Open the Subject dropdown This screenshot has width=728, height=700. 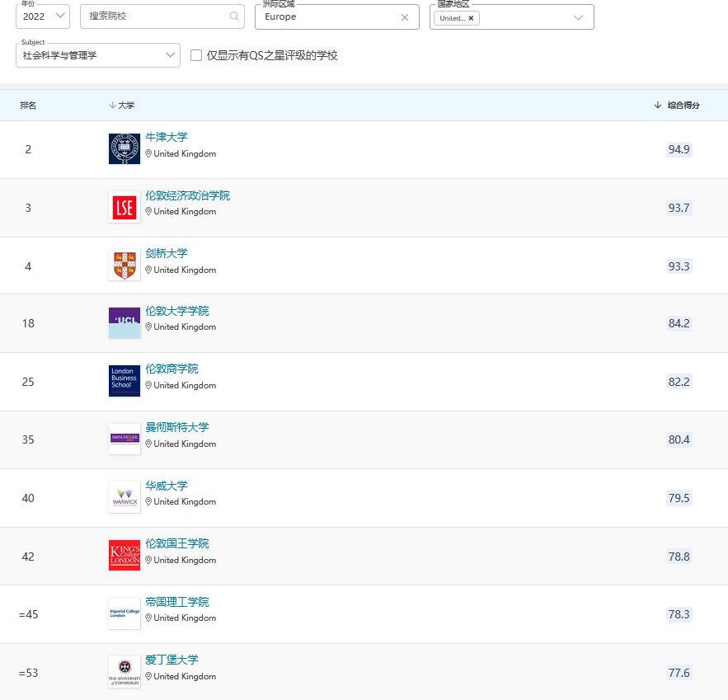pyautogui.click(x=98, y=55)
